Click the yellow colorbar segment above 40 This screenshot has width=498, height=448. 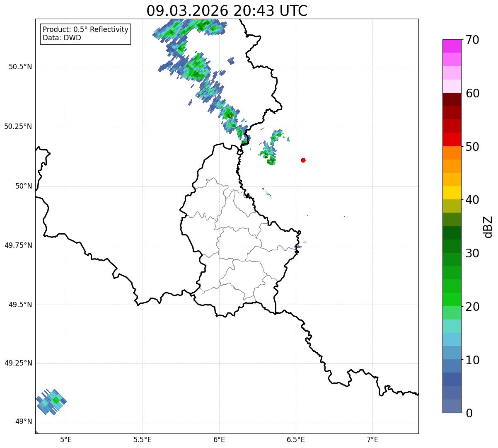coord(452,193)
